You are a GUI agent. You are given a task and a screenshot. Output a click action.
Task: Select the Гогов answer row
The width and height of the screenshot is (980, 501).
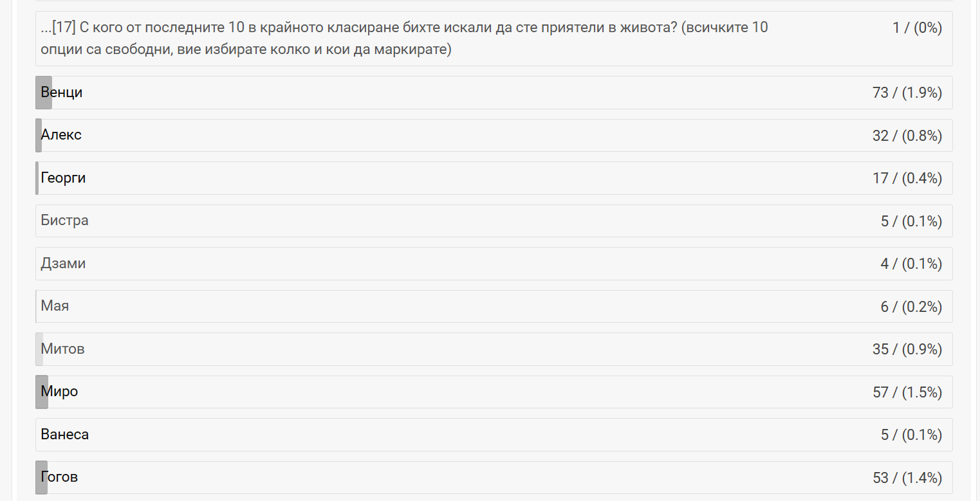coord(59,477)
